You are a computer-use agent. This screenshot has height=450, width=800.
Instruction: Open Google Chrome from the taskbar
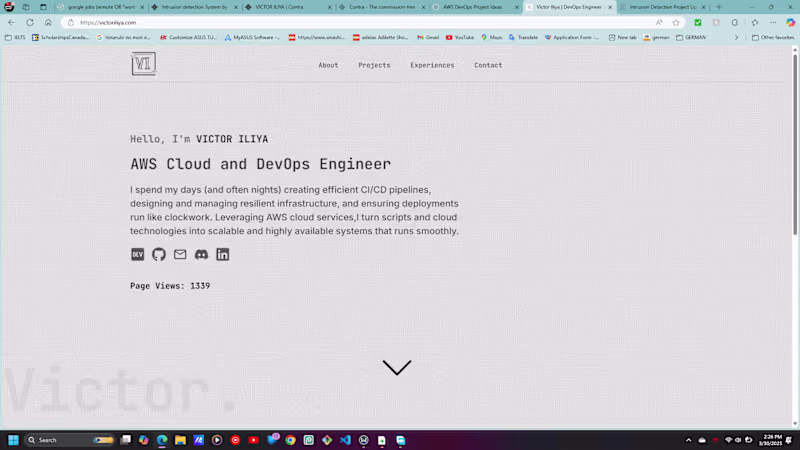(x=290, y=440)
